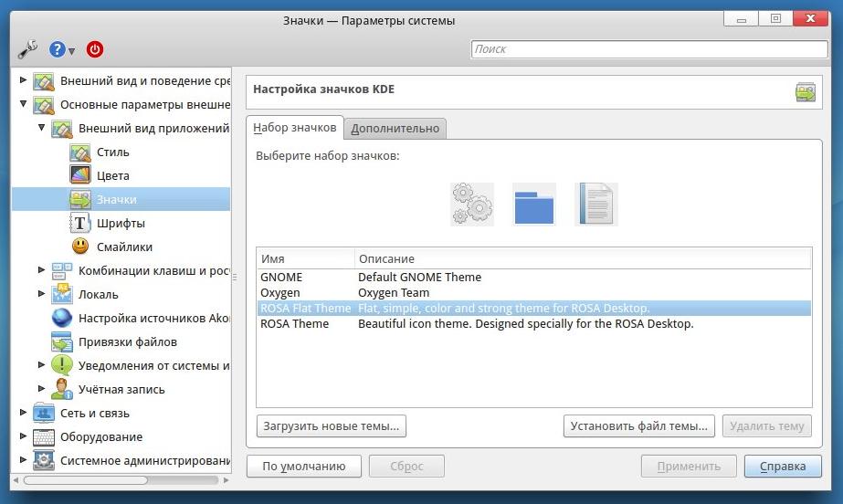Sort the list by Описание column header
This screenshot has width=843, height=504.
[583, 258]
